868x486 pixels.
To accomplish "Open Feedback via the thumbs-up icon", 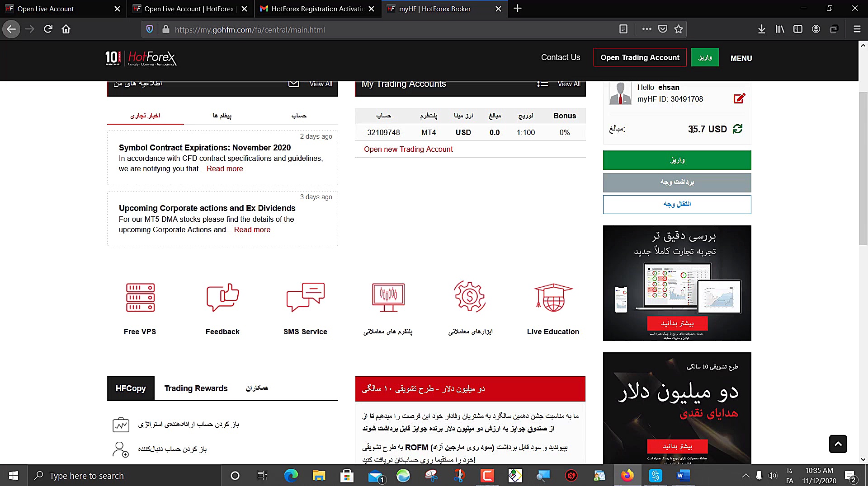I will coord(222,297).
